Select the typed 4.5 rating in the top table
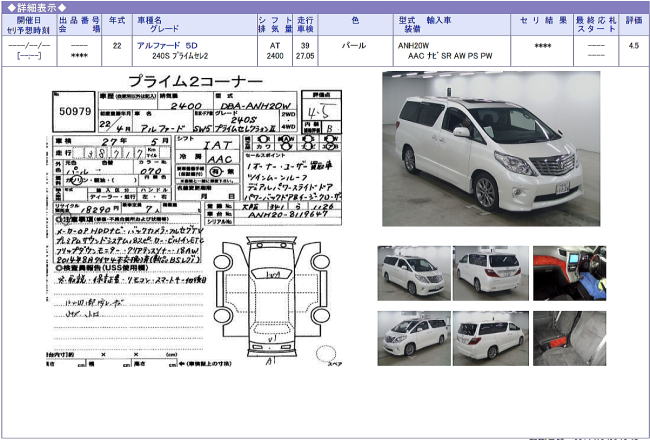Image resolution: width=650 pixels, height=440 pixels. point(633,46)
